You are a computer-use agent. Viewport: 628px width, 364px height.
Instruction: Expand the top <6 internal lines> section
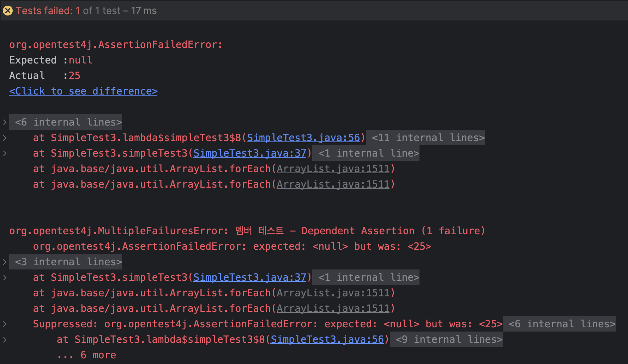(66, 122)
